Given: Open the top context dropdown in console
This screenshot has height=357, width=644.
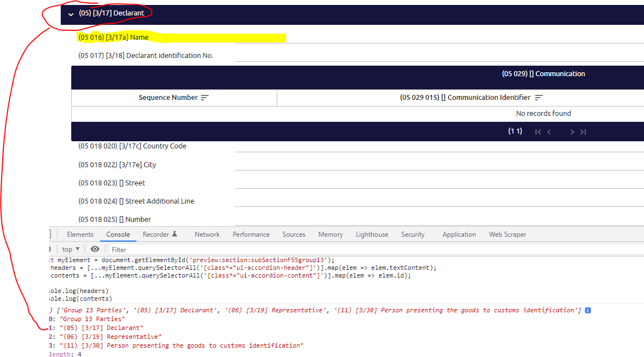Looking at the screenshot, I should pyautogui.click(x=71, y=249).
